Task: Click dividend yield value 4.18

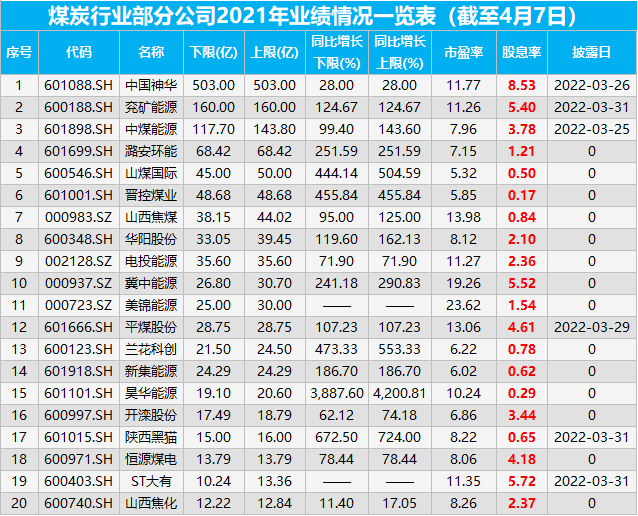Action: pos(522,459)
